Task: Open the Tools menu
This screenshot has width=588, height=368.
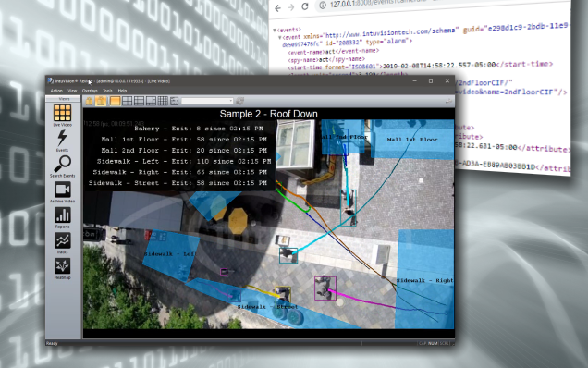Action: [x=107, y=91]
